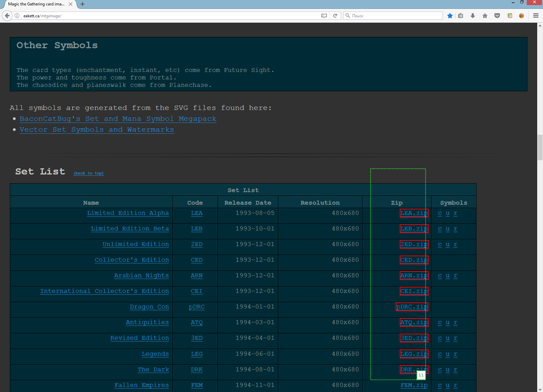Download pDRC.zip
543x392 pixels.
coord(412,307)
